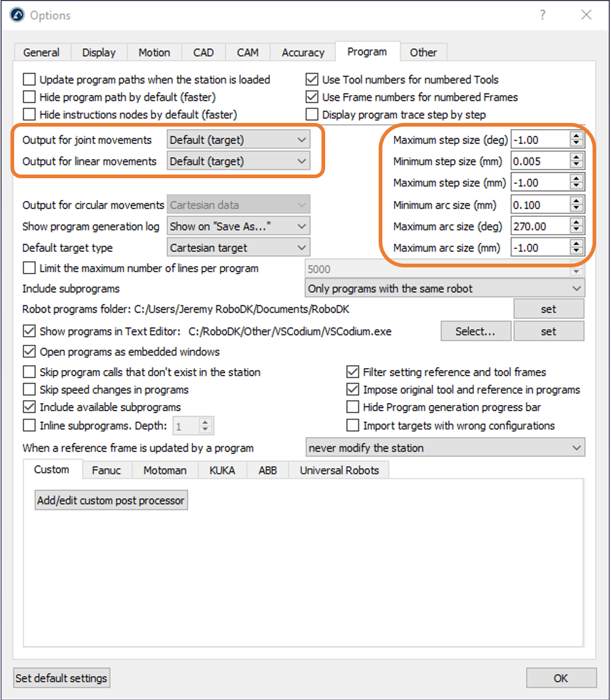The image size is (611, 700).
Task: Open the Fanuc post processor tab
Action: [x=106, y=470]
